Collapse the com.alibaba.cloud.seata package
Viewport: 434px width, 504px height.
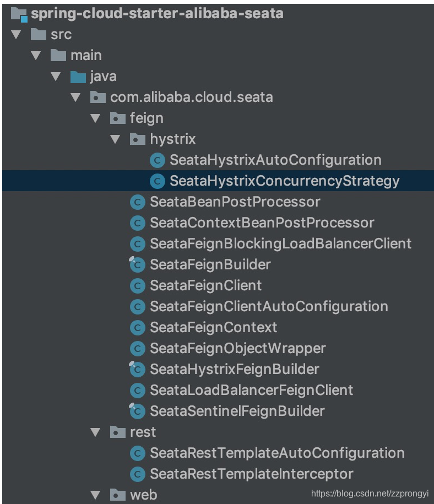(76, 97)
